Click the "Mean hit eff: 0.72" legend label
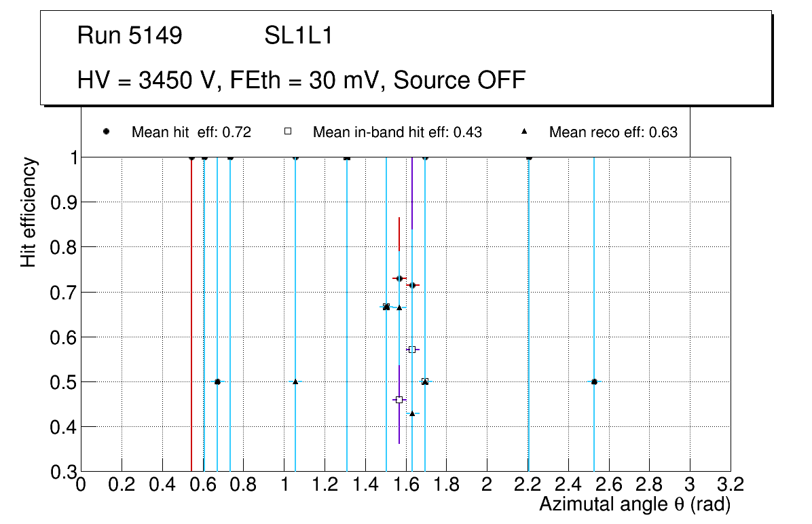812x524 pixels. coord(191,132)
